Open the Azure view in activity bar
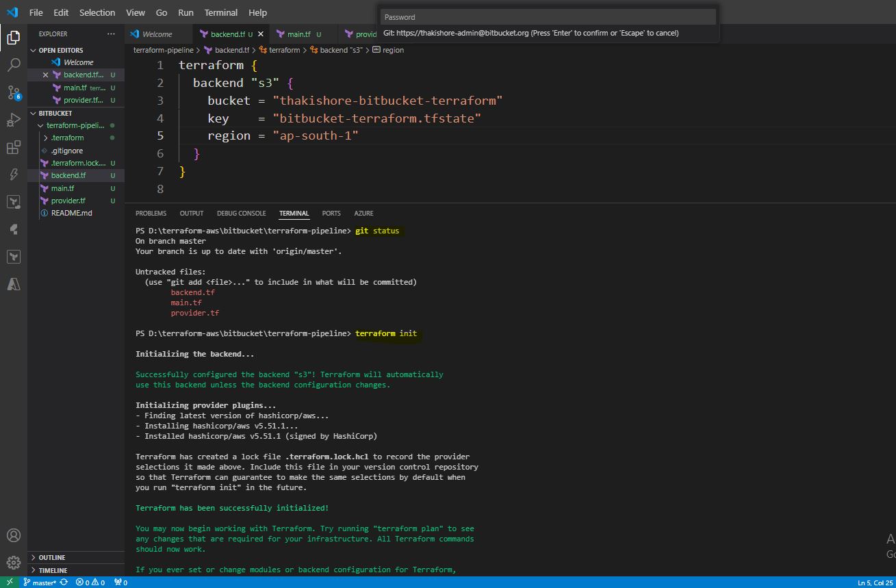 (x=13, y=283)
